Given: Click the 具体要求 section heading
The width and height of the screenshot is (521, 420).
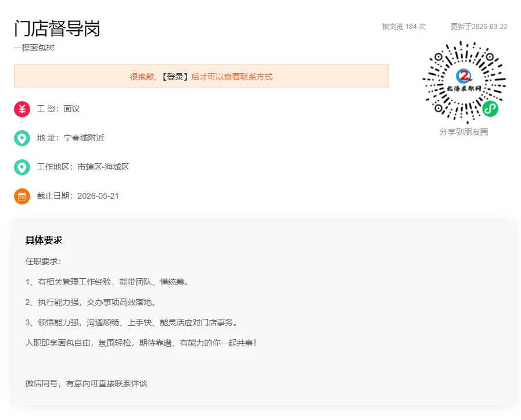Looking at the screenshot, I should [44, 240].
